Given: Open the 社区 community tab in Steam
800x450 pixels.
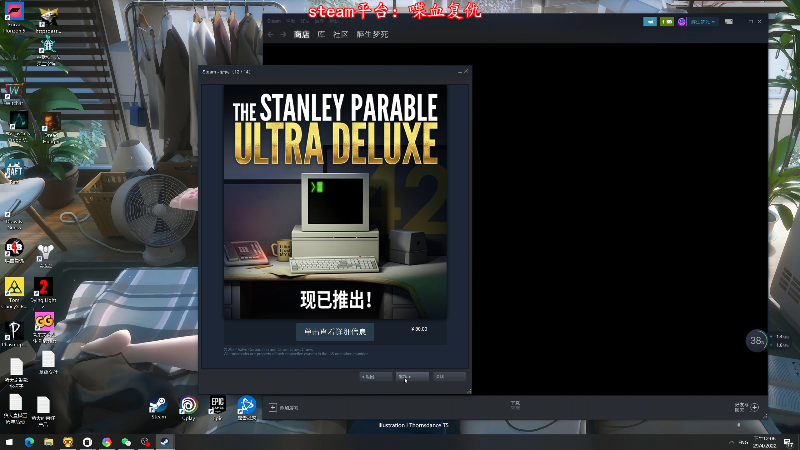Looking at the screenshot, I should pyautogui.click(x=340, y=34).
